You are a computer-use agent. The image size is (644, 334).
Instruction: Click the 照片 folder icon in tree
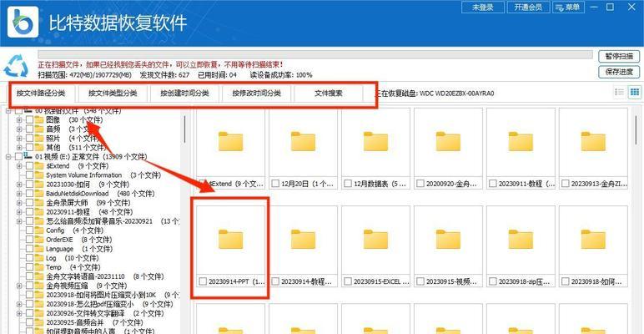(39, 139)
